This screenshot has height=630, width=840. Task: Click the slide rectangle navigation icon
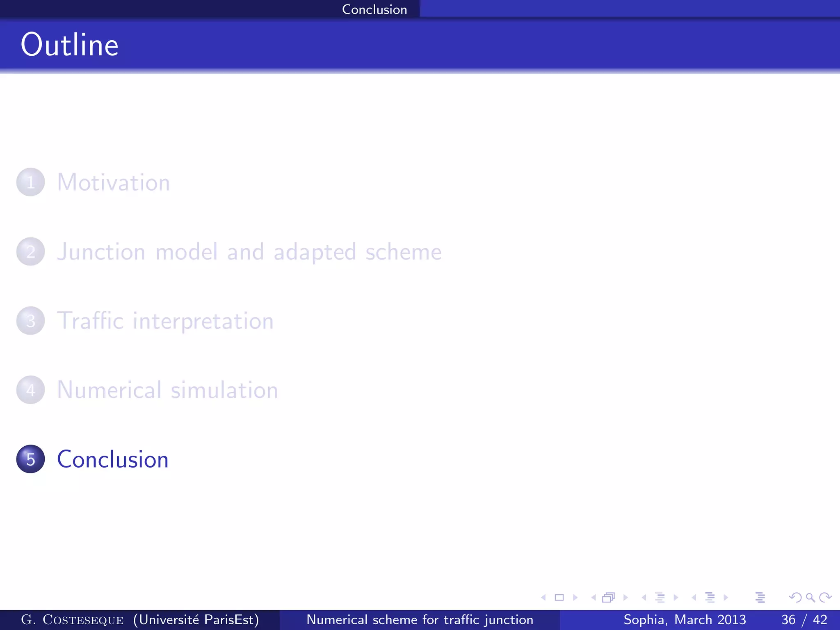tap(559, 598)
